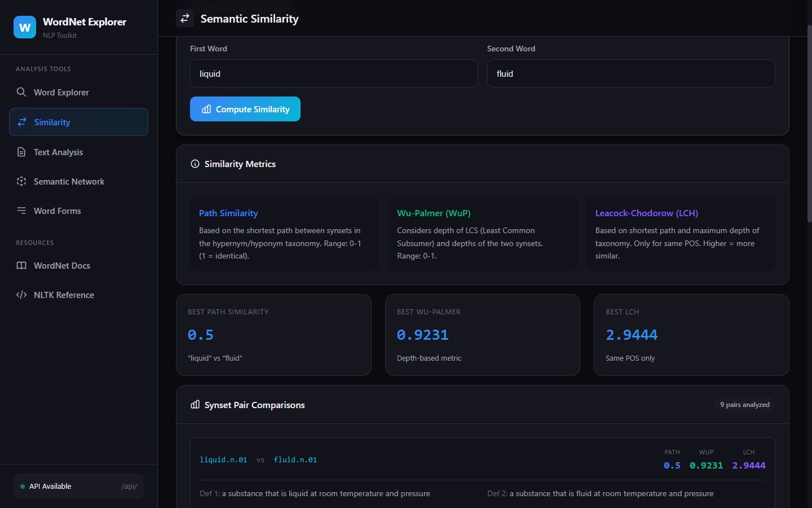Select the Path Similarity metric card title
The image size is (812, 508).
tap(228, 213)
